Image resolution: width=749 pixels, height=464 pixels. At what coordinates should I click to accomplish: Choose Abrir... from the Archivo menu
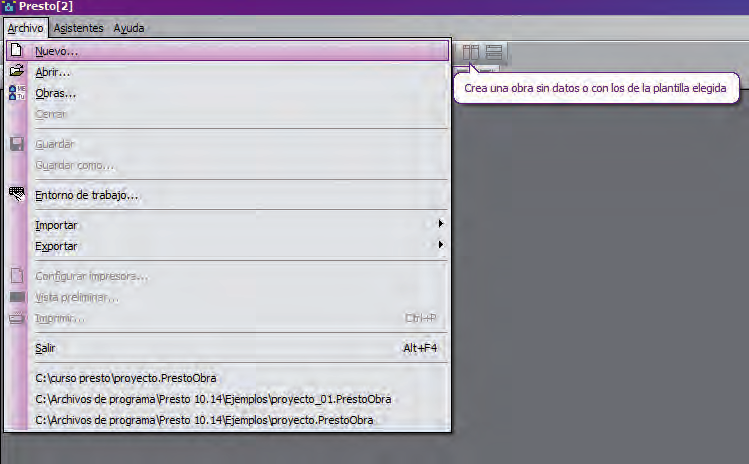pos(227,72)
